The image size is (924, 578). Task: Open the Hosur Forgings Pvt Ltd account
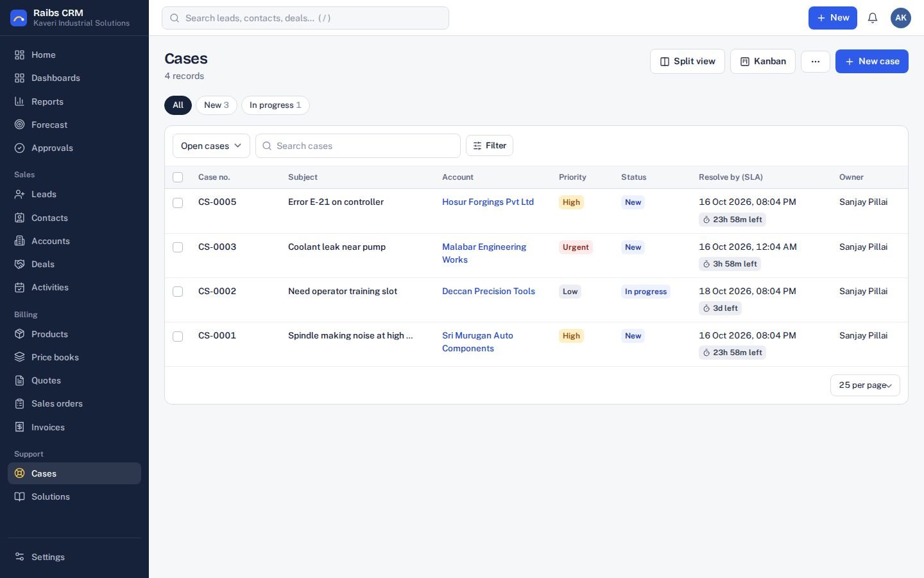pos(488,202)
